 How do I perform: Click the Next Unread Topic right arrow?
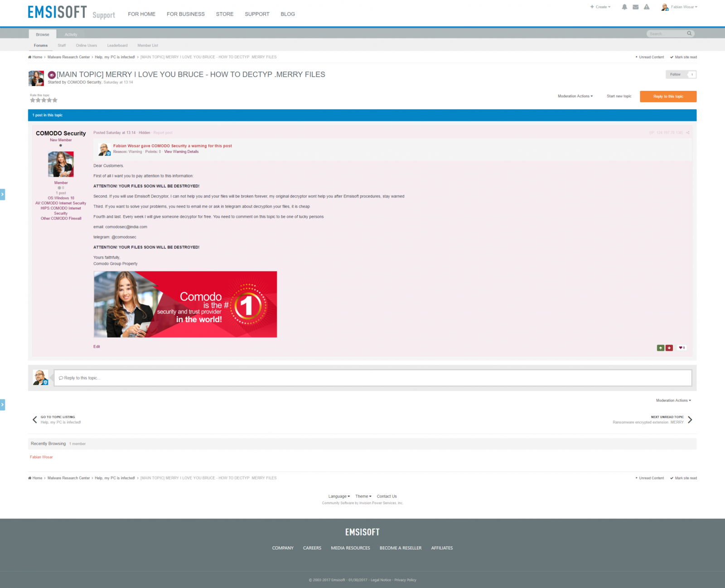[x=690, y=419]
